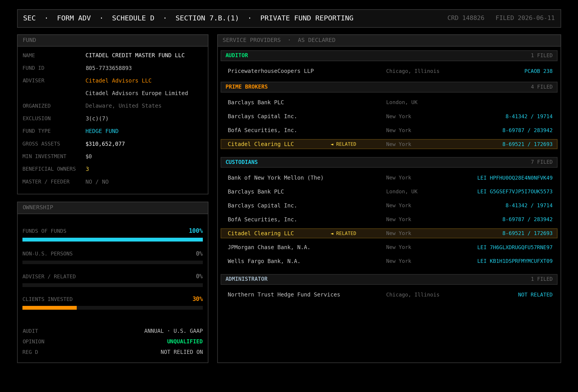This screenshot has height=392, width=578.
Task: Click the 7 FILED count for Custodians
Action: tap(541, 162)
